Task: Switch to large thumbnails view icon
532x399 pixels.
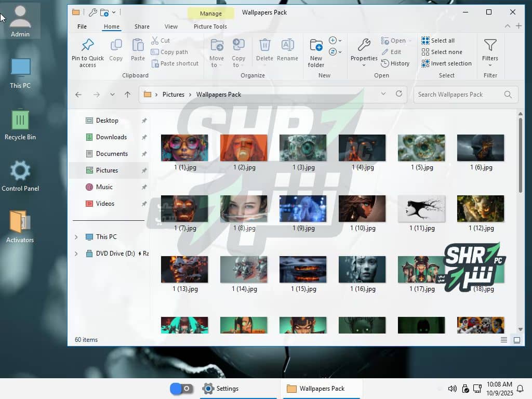Action: [x=517, y=340]
